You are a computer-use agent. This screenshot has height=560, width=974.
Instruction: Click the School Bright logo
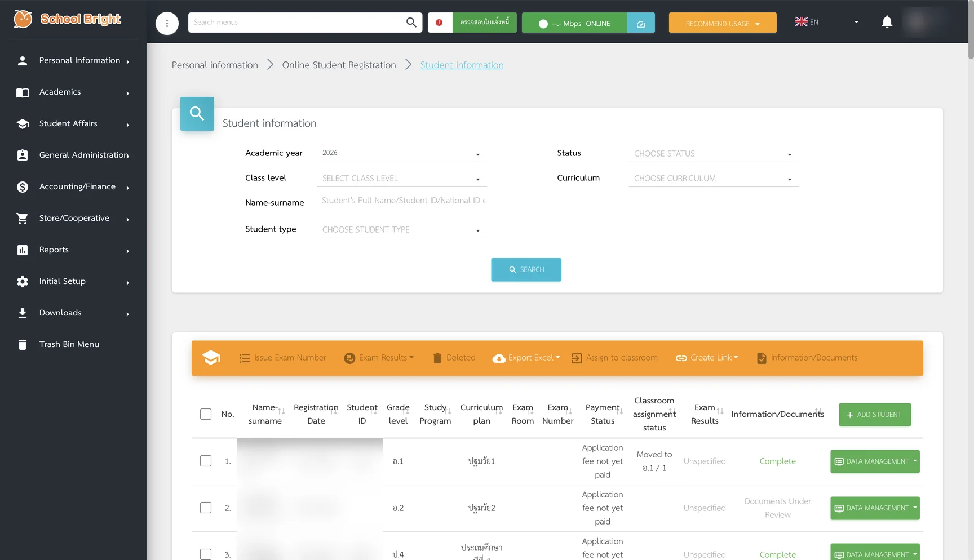68,19
